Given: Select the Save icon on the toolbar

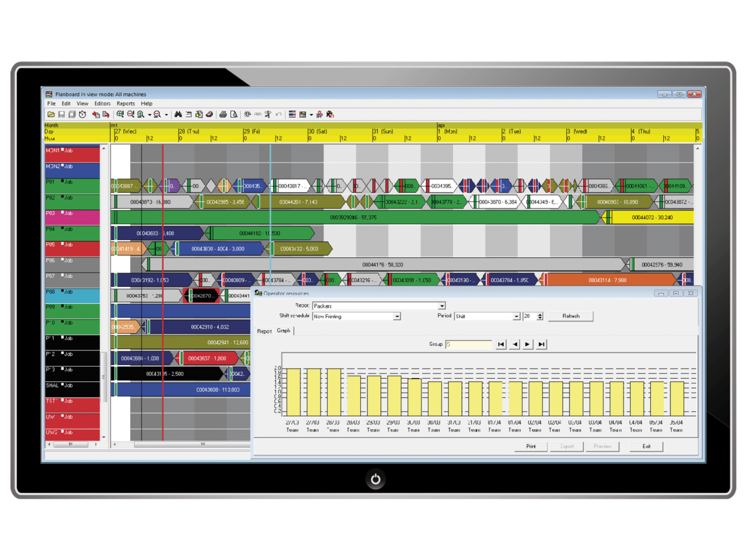Looking at the screenshot, I should [x=61, y=114].
